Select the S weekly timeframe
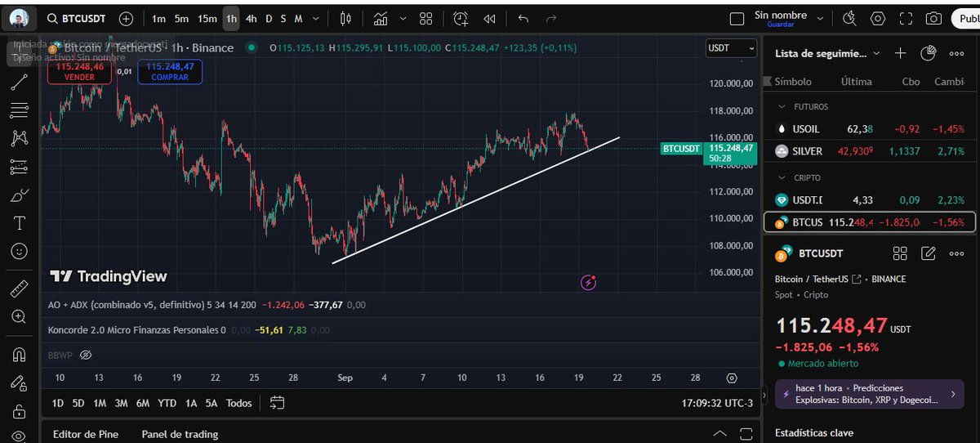This screenshot has height=443, width=980. pyautogui.click(x=283, y=18)
